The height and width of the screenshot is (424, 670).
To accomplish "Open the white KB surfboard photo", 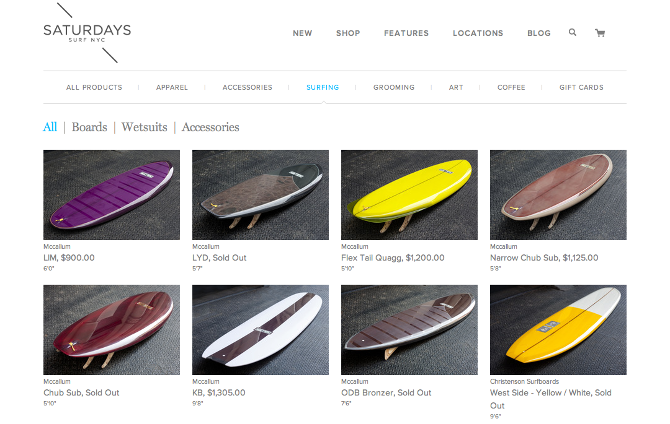I will click(260, 330).
